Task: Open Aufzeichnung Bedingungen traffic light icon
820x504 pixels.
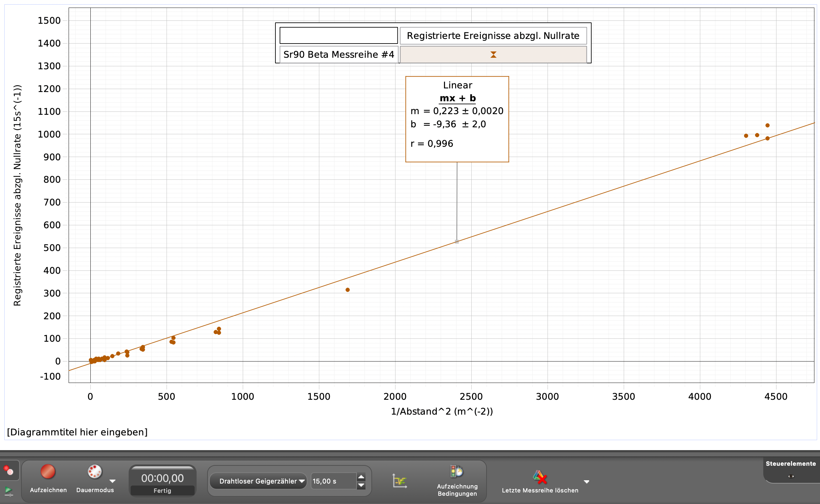Action: click(x=457, y=471)
